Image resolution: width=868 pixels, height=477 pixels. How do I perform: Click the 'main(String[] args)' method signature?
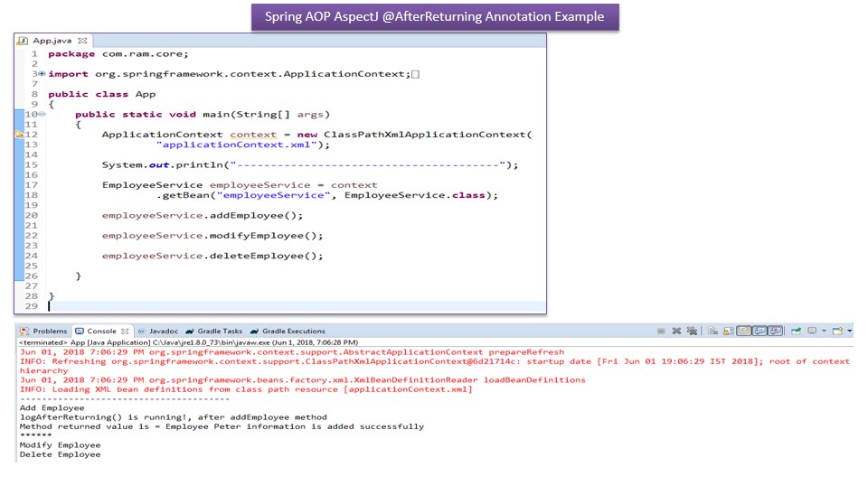(266, 115)
